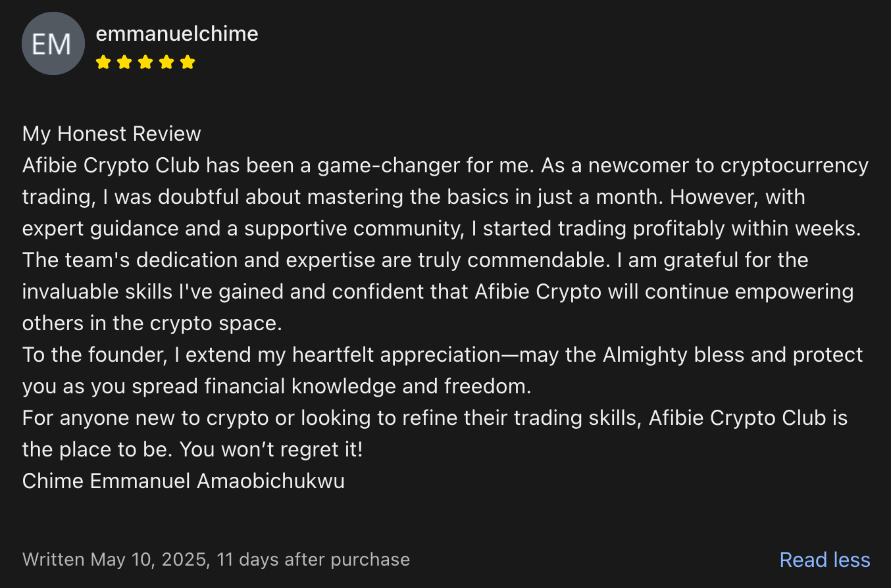This screenshot has height=588, width=891.
Task: Click the EM avatar circle
Action: tap(53, 43)
